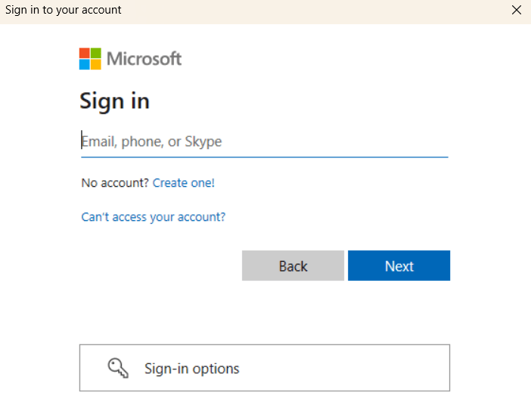
Task: Click the key icon beside Sign-in options
Action: tap(118, 369)
